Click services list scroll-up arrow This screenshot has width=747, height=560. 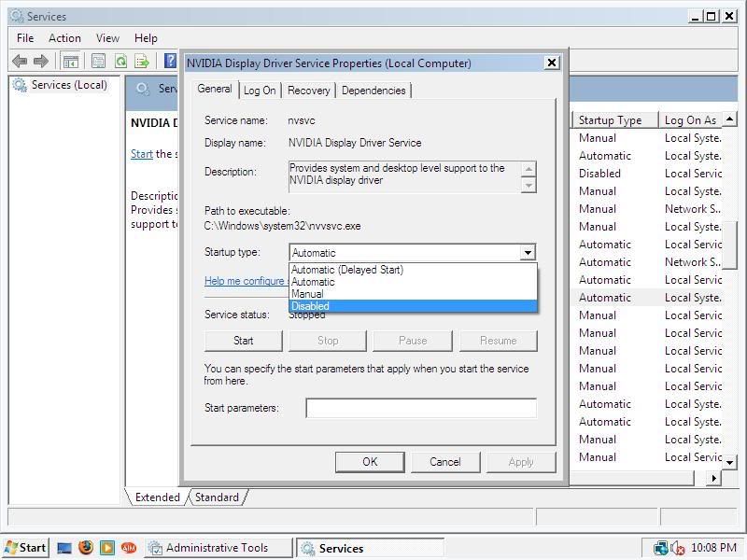click(730, 119)
